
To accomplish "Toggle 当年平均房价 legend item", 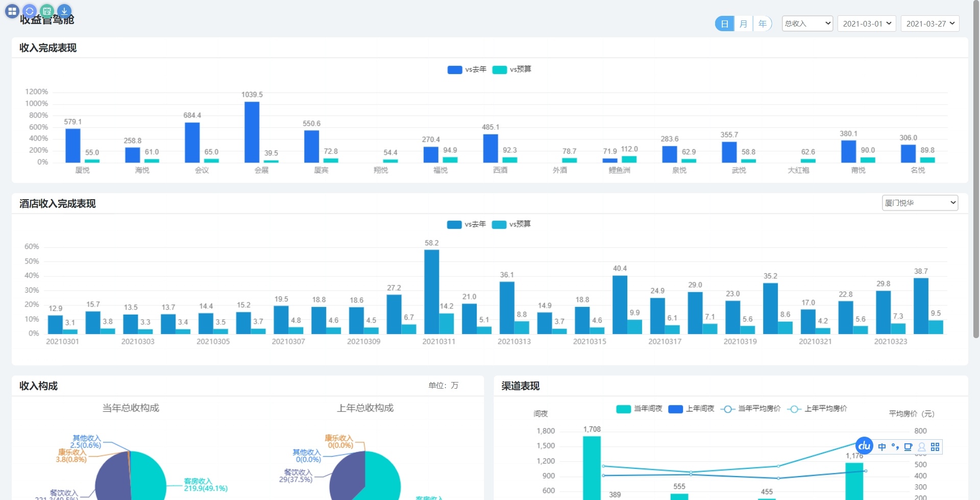I will 751,409.
